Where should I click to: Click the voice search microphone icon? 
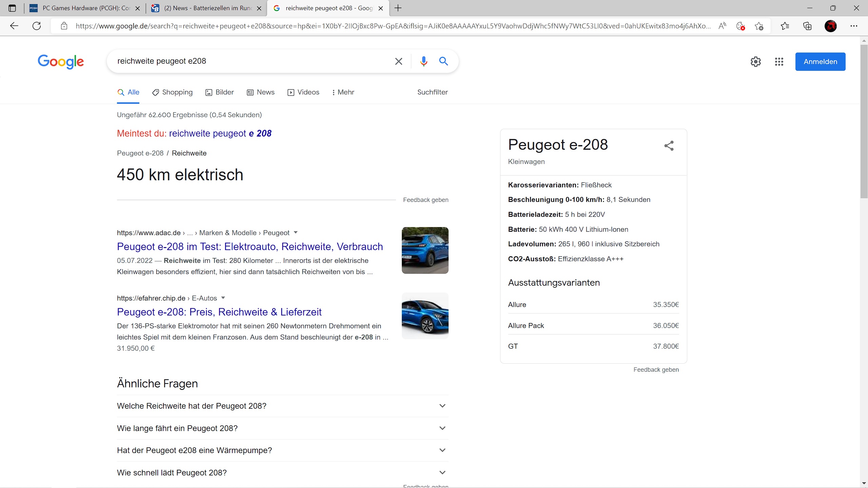click(423, 61)
